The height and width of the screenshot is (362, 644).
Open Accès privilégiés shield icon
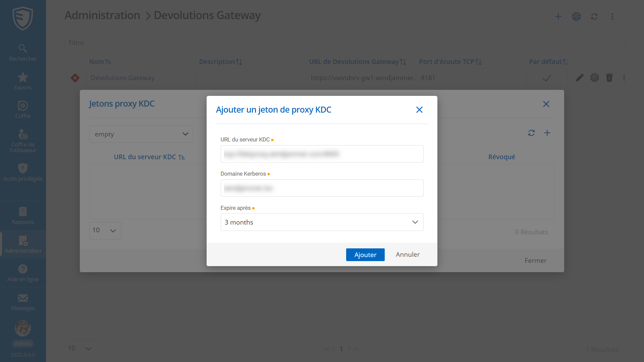(x=23, y=168)
